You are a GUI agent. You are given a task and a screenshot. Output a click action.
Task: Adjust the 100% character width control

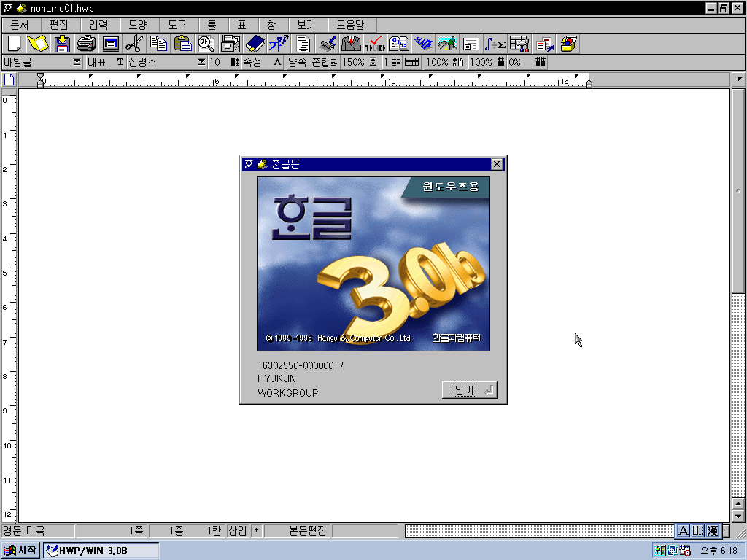pyautogui.click(x=487, y=62)
